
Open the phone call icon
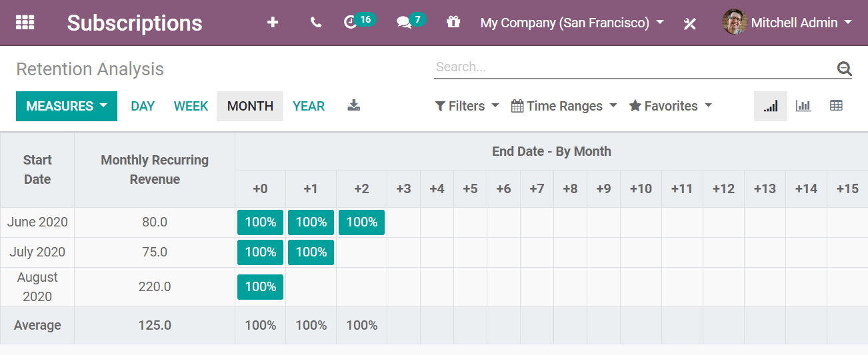click(316, 23)
